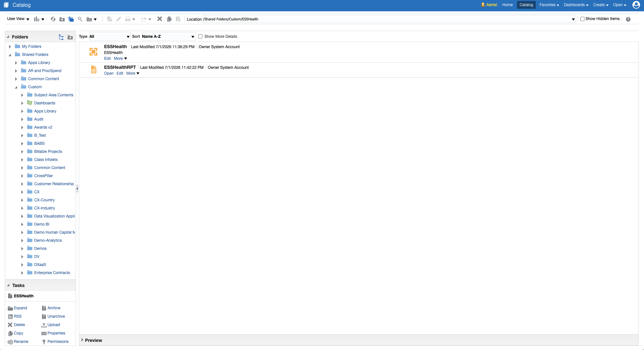Select the Catalog tab in header

[x=526, y=5]
